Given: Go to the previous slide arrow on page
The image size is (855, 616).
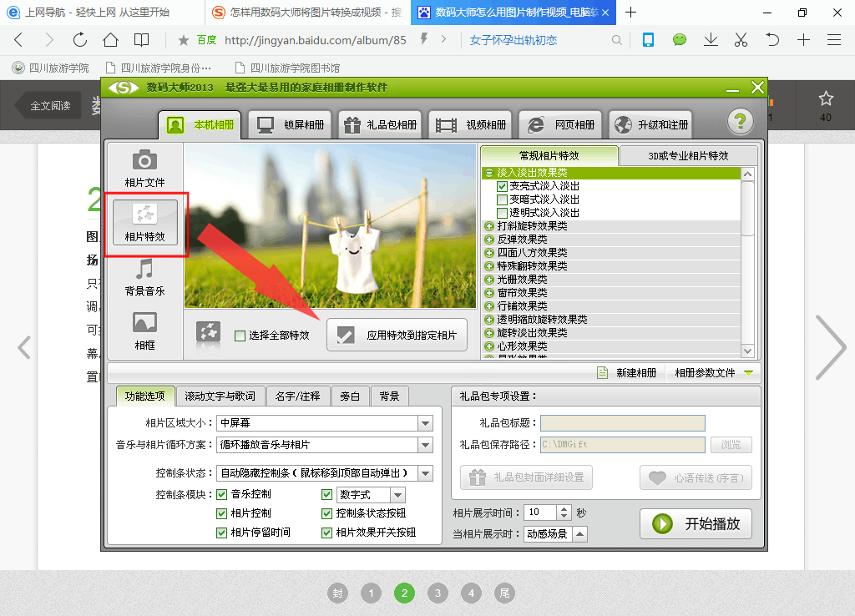Looking at the screenshot, I should coord(24,348).
